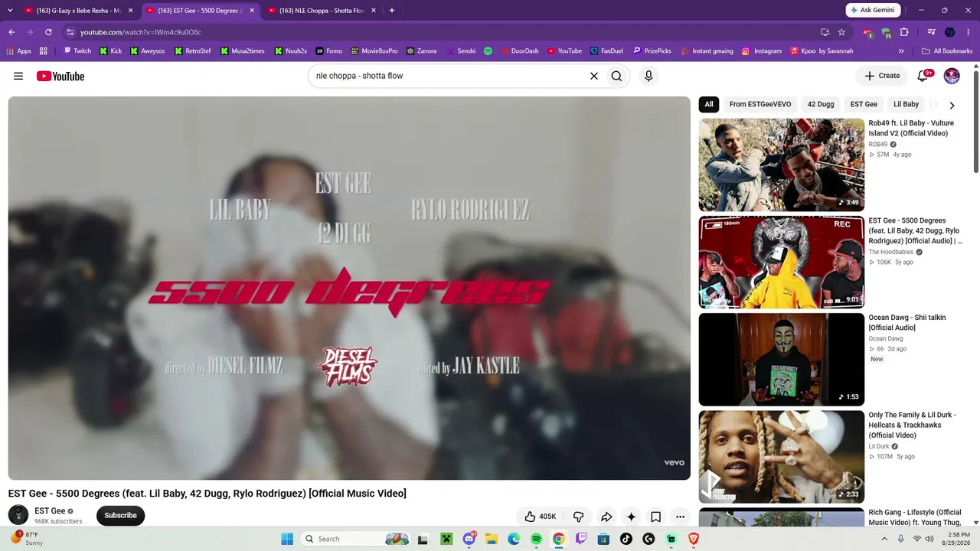The width and height of the screenshot is (980, 551).
Task: Go to the YouTube home logo
Action: (x=60, y=76)
